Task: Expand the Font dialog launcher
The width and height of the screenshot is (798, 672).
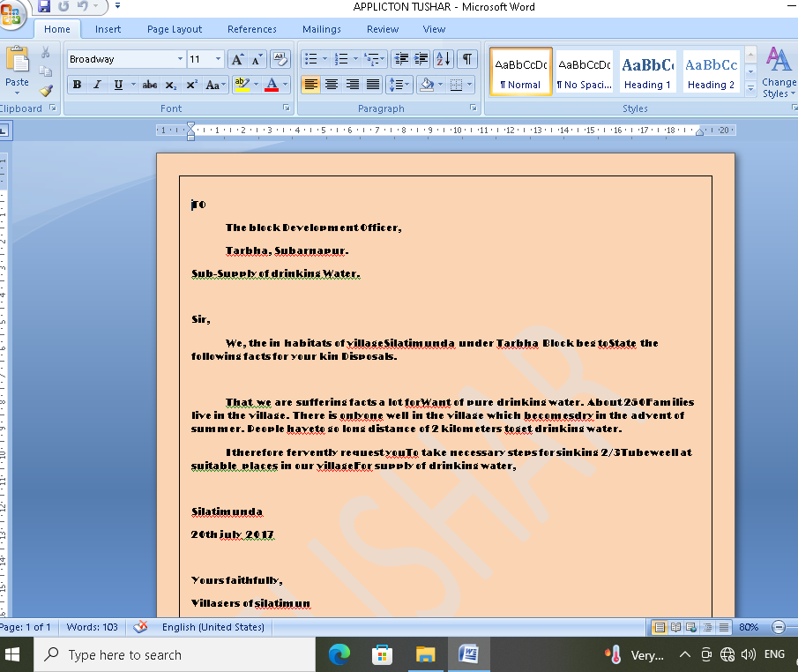Action: [x=287, y=108]
